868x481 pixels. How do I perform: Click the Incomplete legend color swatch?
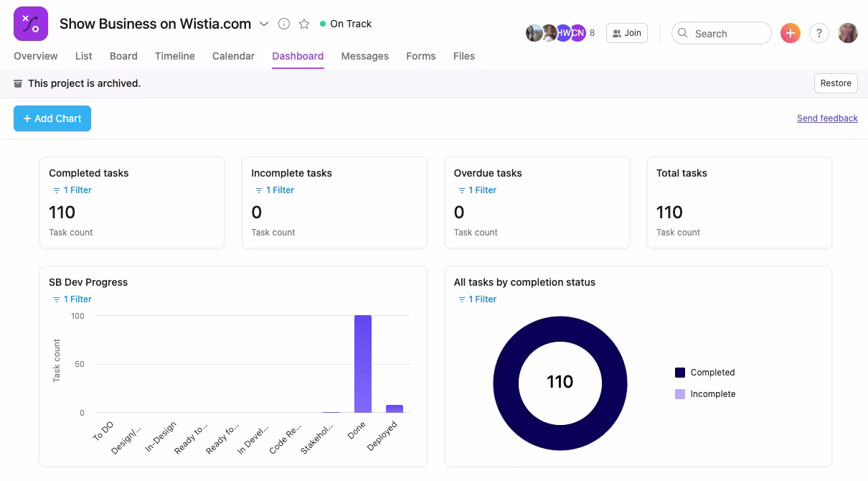[x=680, y=394]
